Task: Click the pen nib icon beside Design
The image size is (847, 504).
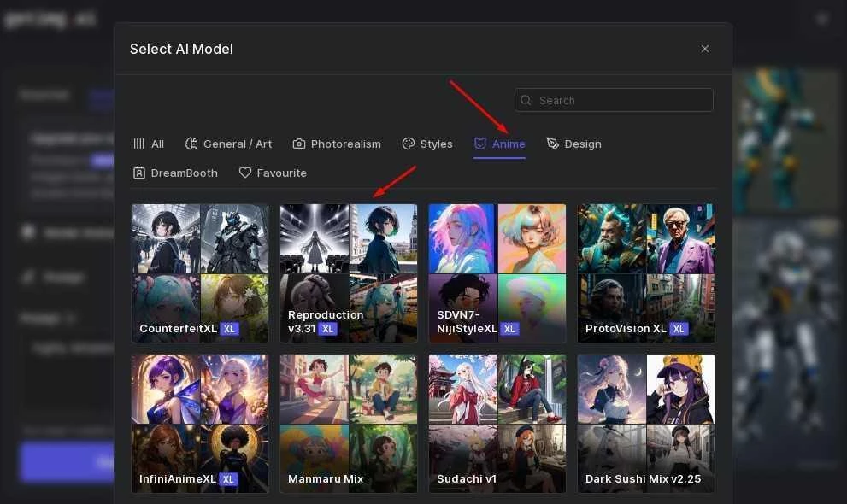Action: click(x=553, y=144)
